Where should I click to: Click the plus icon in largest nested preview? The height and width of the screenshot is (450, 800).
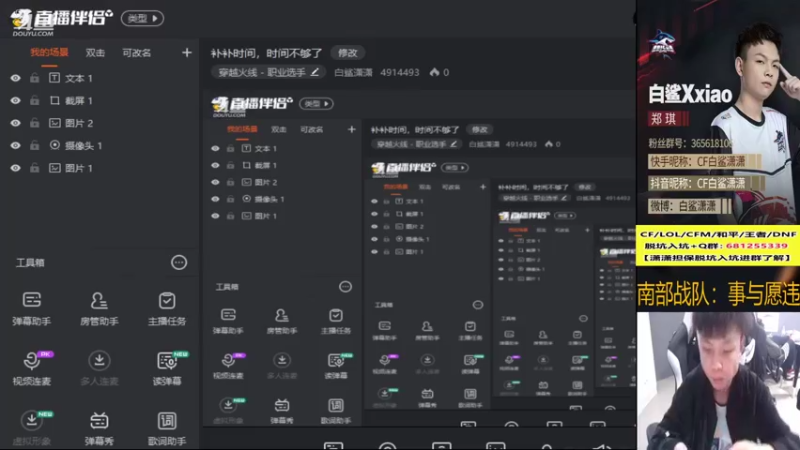coord(352,130)
